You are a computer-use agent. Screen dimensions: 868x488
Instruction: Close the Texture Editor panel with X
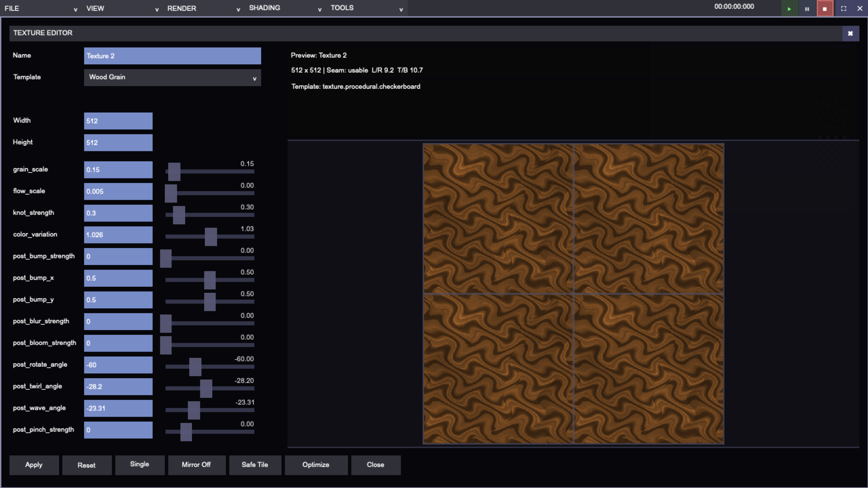pyautogui.click(x=850, y=33)
